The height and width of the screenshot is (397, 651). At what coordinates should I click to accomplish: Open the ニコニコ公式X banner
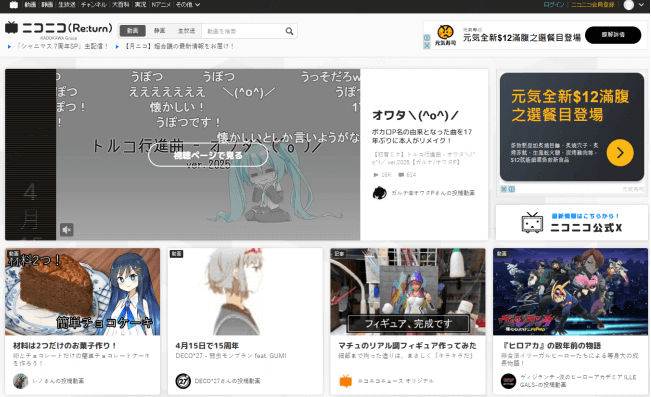pyautogui.click(x=572, y=223)
